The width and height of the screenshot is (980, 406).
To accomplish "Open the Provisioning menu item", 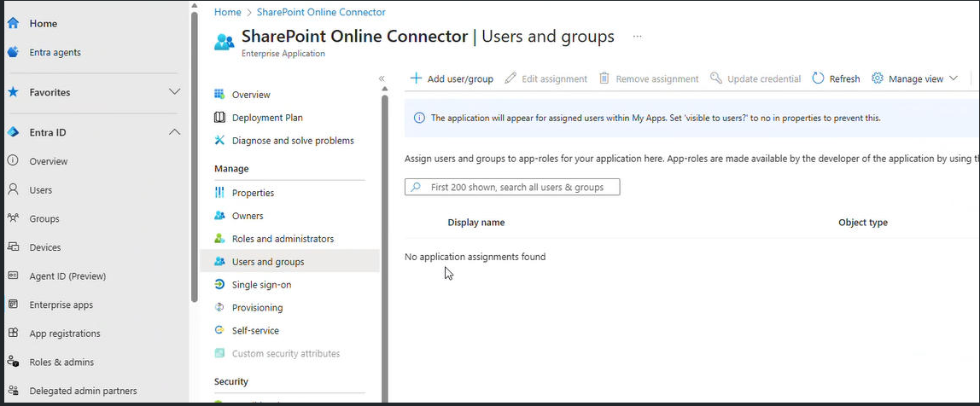I will click(x=257, y=308).
